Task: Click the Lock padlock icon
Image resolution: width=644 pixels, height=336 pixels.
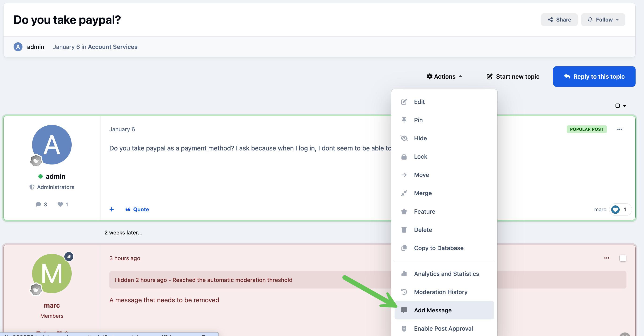Action: [404, 157]
